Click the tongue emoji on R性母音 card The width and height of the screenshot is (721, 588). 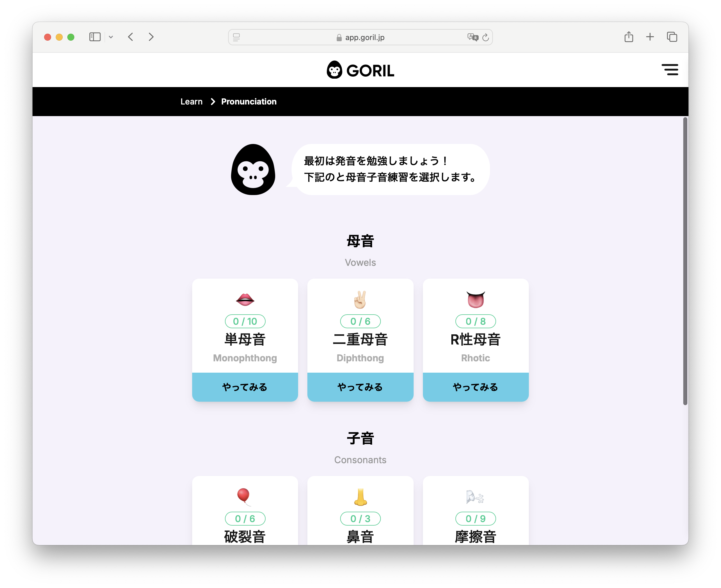[x=475, y=300]
